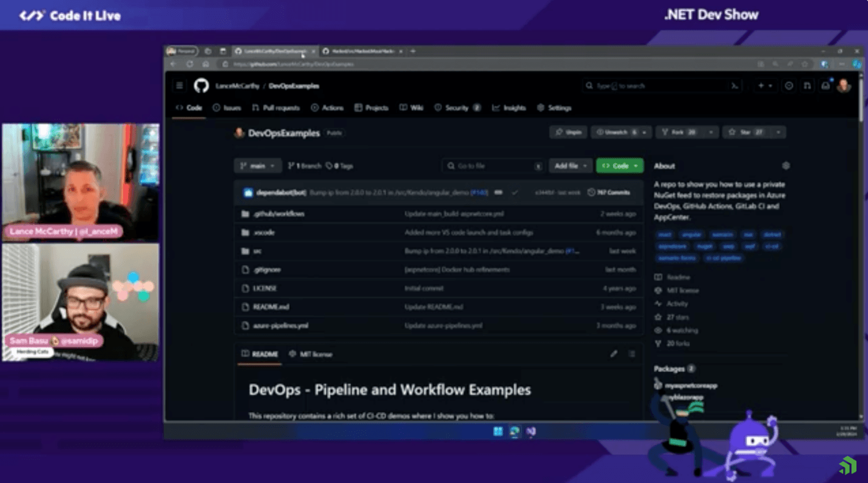This screenshot has width=868, height=483.
Task: Click the browser refresh icon
Action: [189, 64]
